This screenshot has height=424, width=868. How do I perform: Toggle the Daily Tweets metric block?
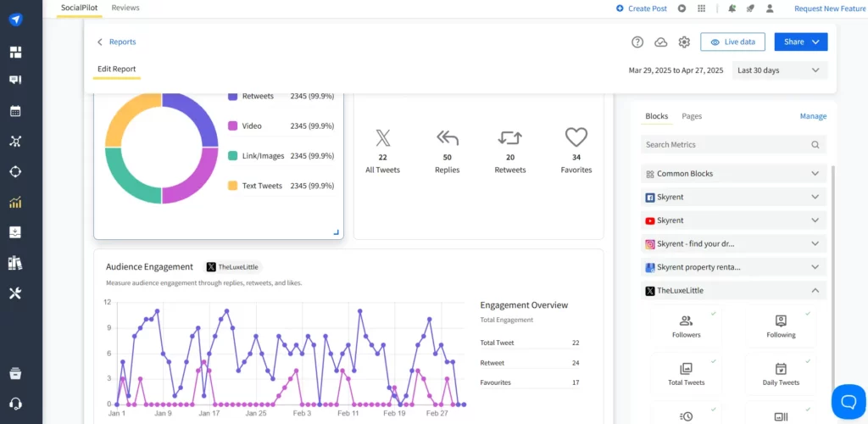(781, 374)
